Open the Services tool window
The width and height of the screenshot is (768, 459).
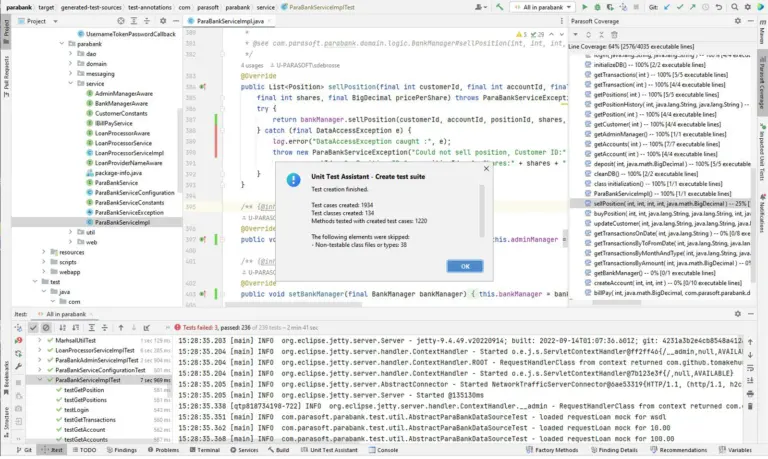(244, 450)
